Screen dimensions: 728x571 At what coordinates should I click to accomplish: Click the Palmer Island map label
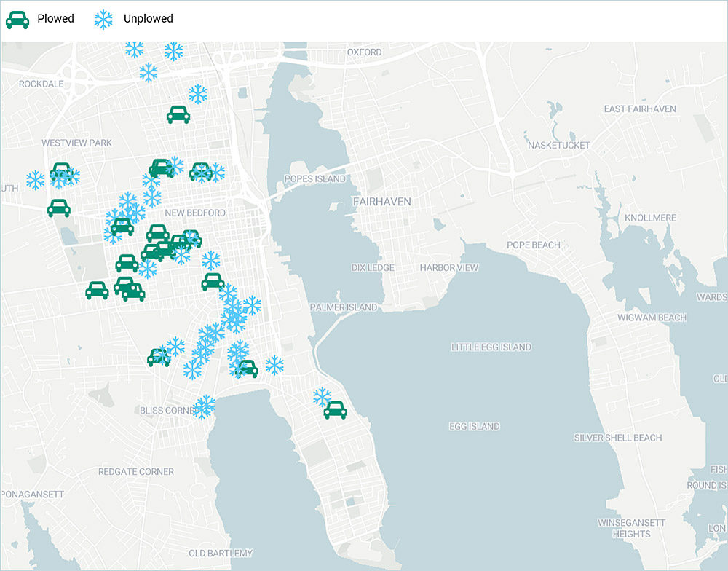(x=344, y=307)
